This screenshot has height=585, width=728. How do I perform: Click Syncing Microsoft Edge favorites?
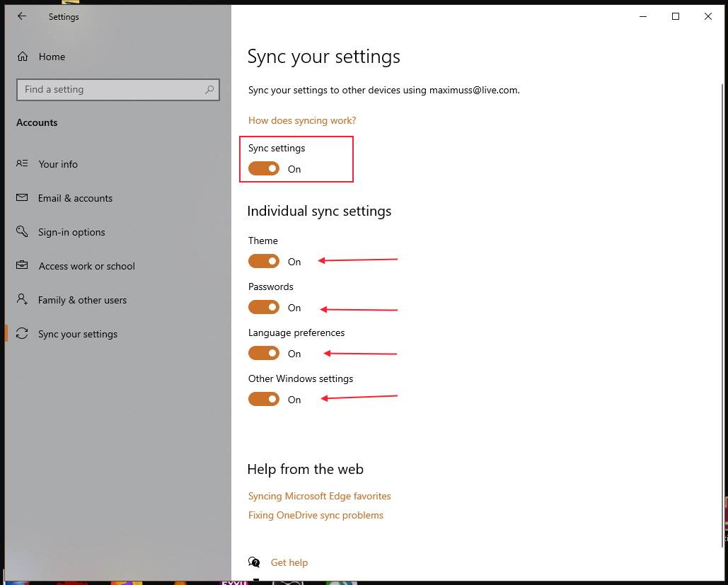click(319, 496)
